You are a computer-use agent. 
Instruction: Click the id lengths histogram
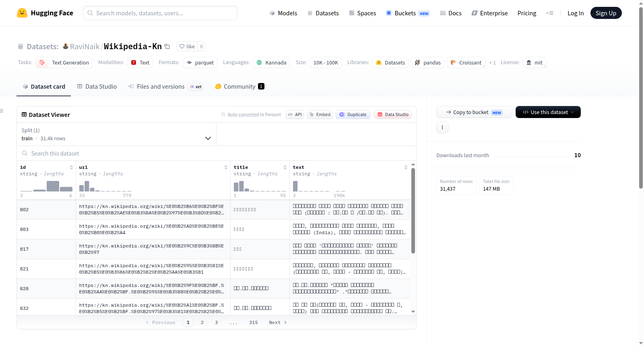[x=46, y=186]
